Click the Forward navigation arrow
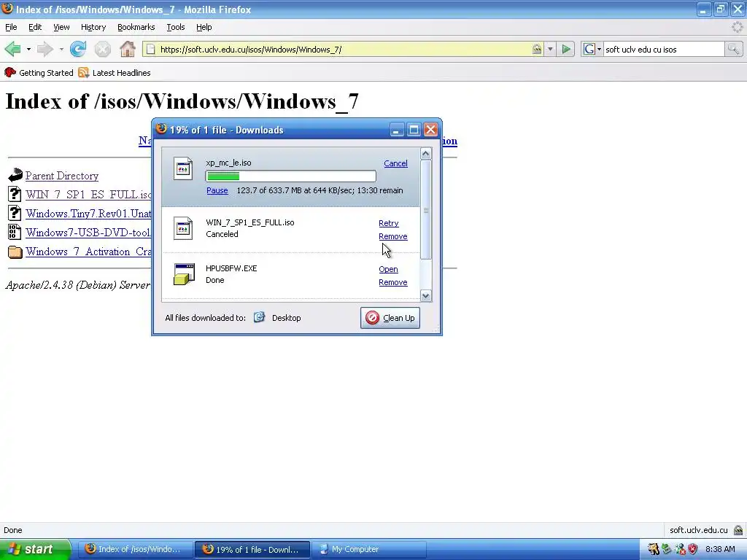747x560 pixels. [x=45, y=49]
